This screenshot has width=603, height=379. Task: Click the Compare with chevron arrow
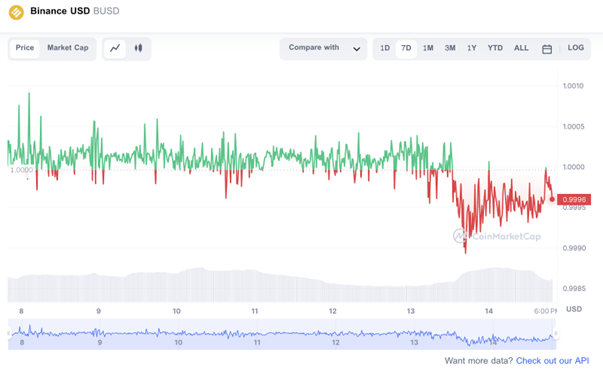pyautogui.click(x=356, y=49)
